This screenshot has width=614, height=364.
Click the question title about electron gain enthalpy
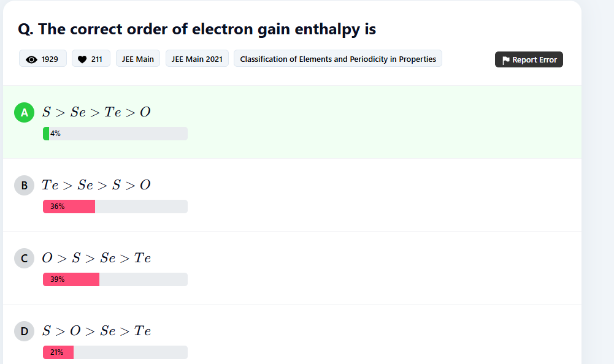click(x=197, y=29)
